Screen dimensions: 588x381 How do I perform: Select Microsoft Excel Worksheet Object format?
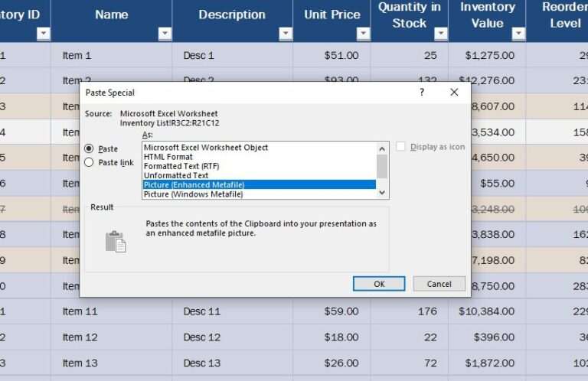[206, 148]
